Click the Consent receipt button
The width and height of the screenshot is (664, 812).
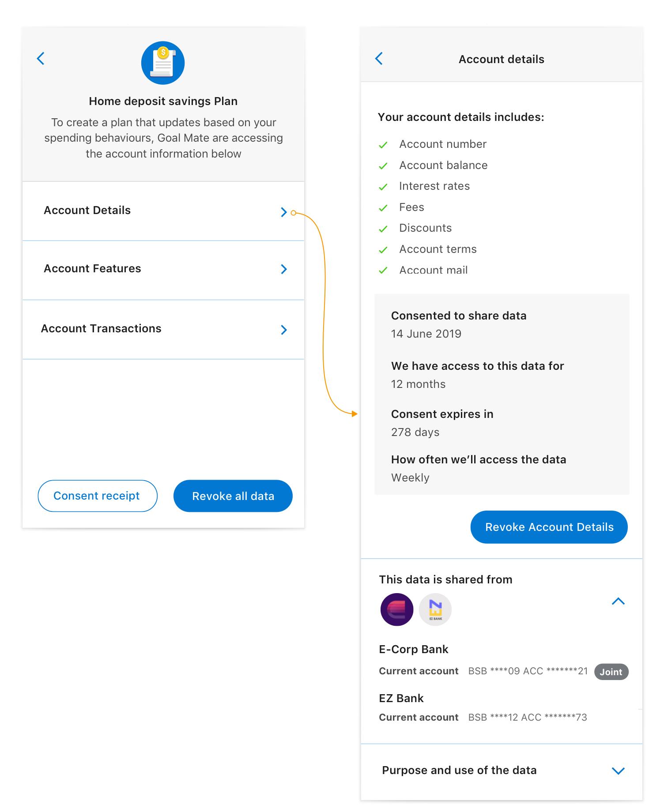(x=97, y=496)
